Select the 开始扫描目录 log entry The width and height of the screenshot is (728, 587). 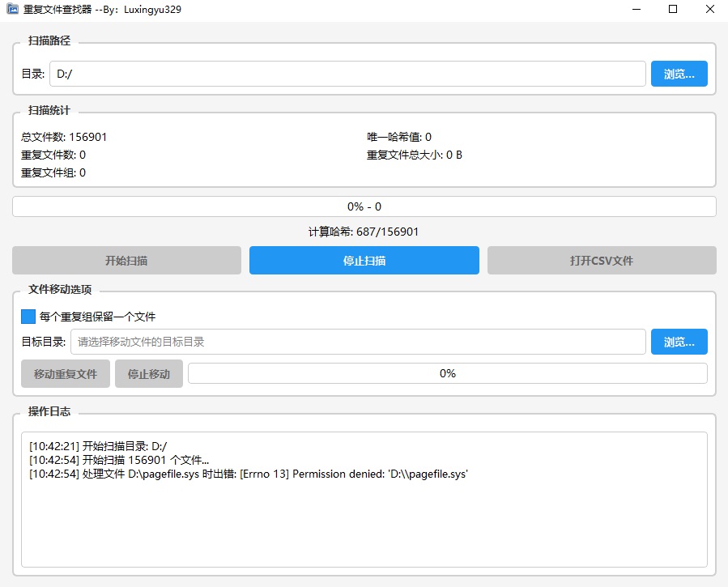click(x=97, y=445)
